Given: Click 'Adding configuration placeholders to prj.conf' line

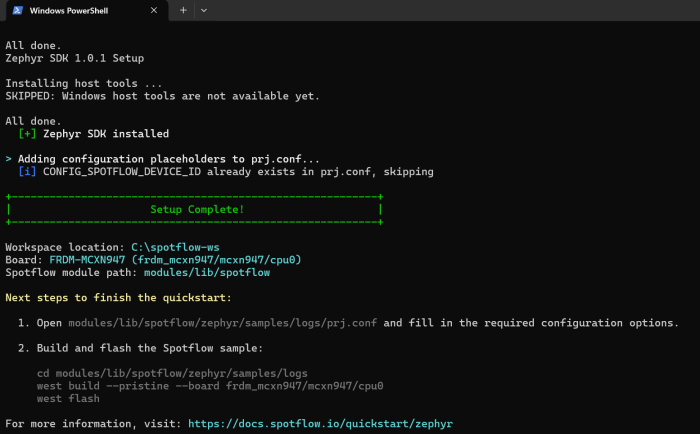Looking at the screenshot, I should [x=162, y=159].
